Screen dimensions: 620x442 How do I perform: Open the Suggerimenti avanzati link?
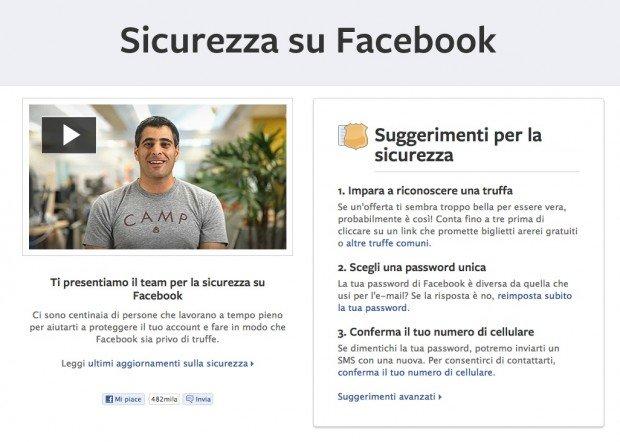[387, 397]
